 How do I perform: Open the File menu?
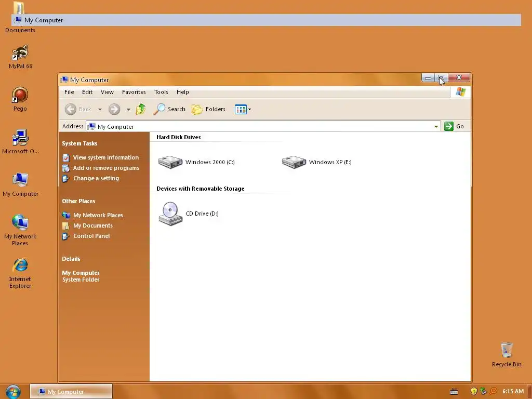pos(69,92)
